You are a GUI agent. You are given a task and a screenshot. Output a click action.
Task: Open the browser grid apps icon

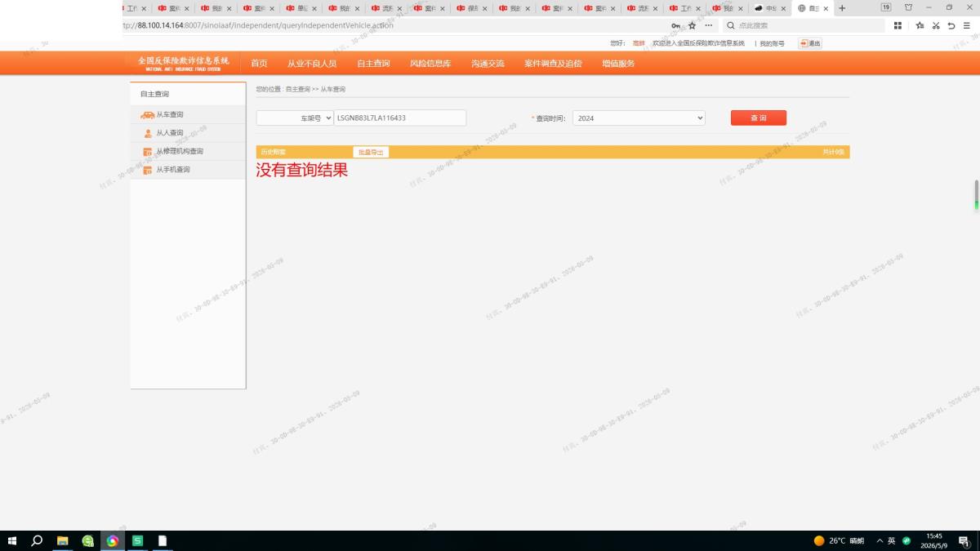point(898,26)
